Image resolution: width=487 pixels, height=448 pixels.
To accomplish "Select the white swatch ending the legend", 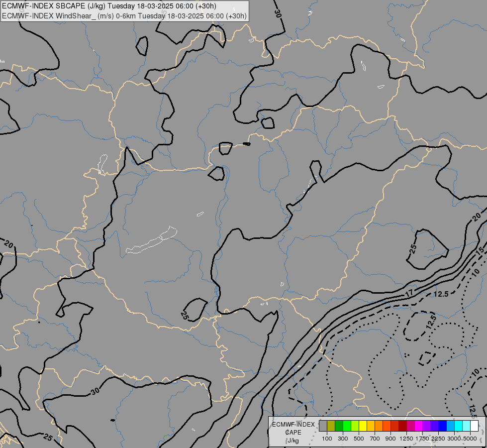I will tap(474, 426).
